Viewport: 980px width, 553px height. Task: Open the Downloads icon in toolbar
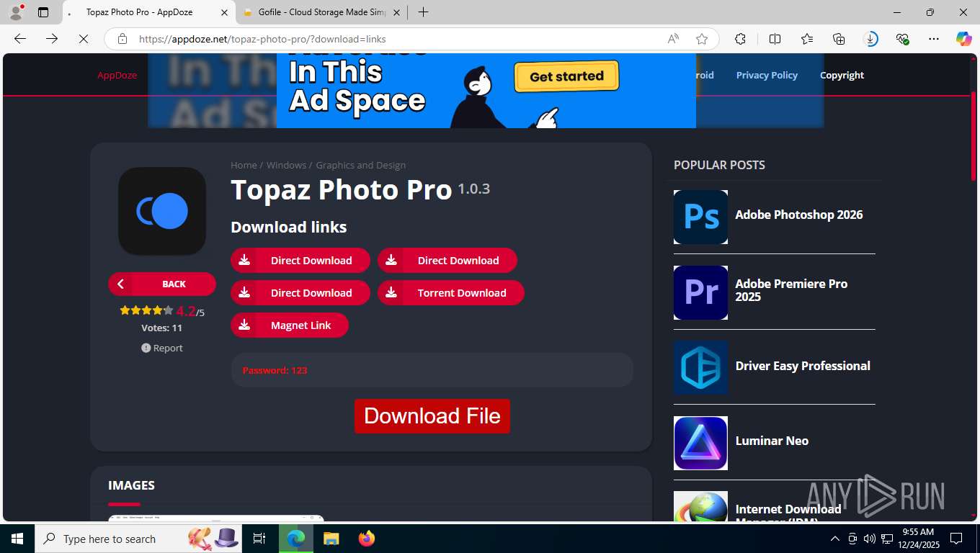click(x=871, y=39)
